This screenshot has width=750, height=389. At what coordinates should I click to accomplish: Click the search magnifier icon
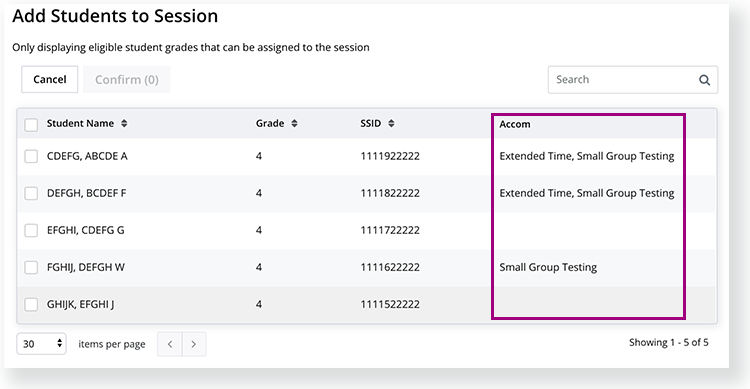pos(704,80)
